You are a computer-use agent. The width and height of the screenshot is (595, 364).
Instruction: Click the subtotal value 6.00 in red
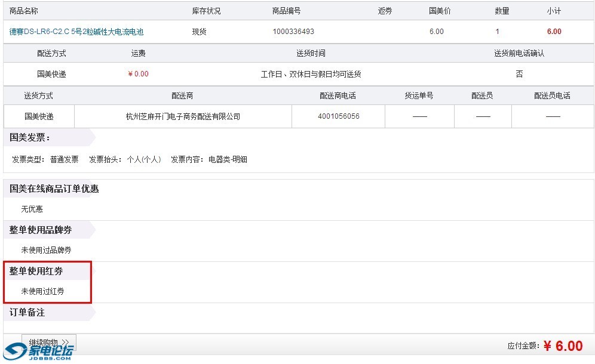554,32
